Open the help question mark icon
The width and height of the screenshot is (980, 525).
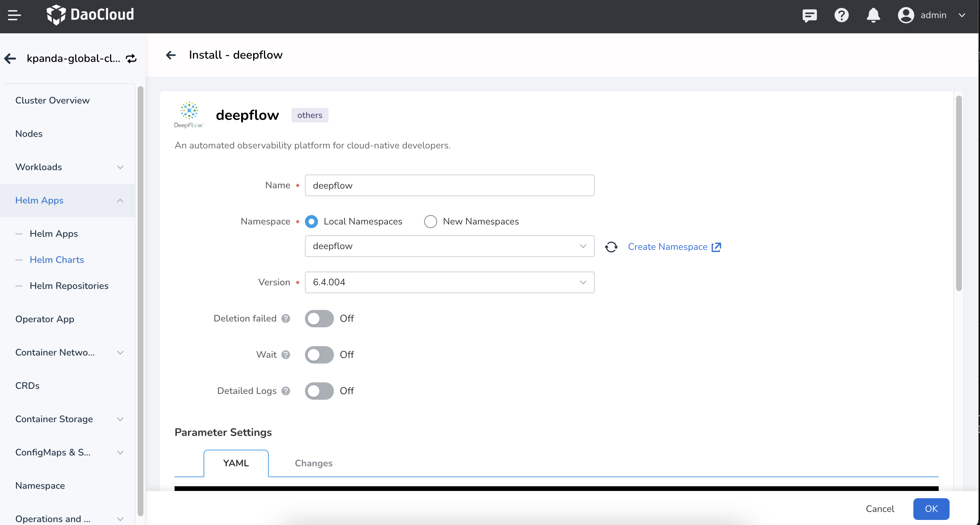click(x=841, y=15)
